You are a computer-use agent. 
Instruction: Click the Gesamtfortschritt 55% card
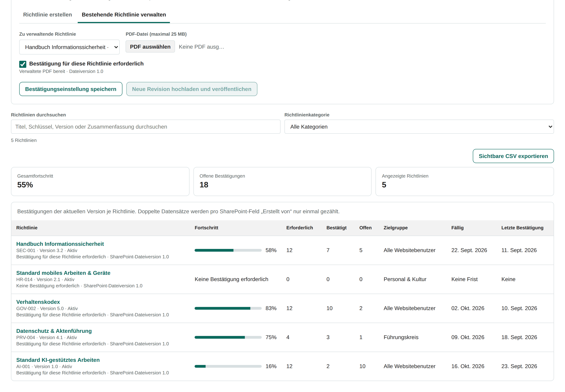point(100,181)
